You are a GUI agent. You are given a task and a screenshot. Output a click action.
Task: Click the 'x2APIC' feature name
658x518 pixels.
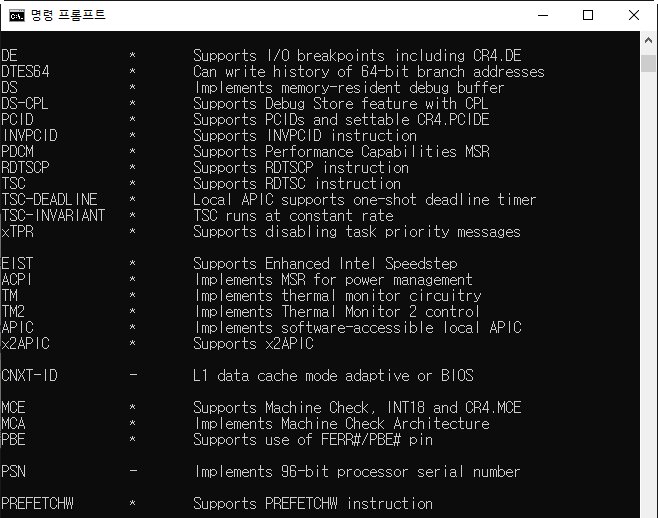click(25, 343)
